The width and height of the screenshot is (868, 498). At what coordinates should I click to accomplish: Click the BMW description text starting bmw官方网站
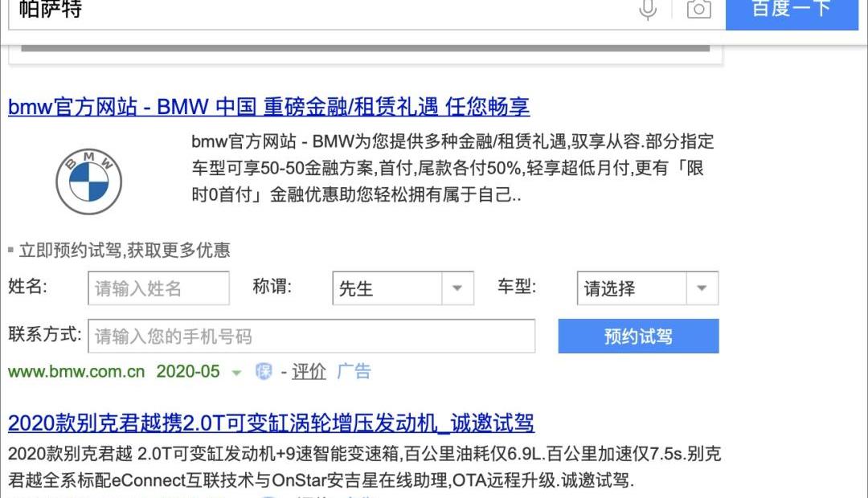pos(452,168)
